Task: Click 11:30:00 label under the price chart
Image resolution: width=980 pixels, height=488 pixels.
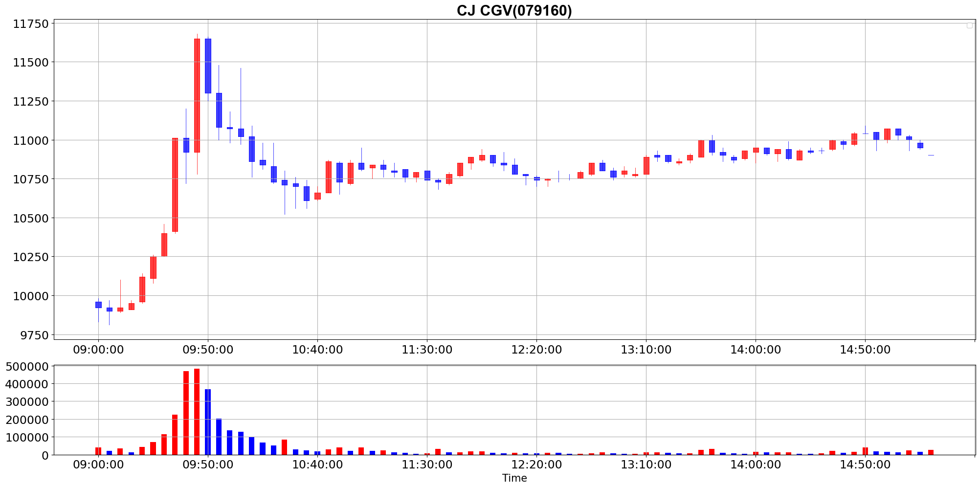Action: coord(427,350)
